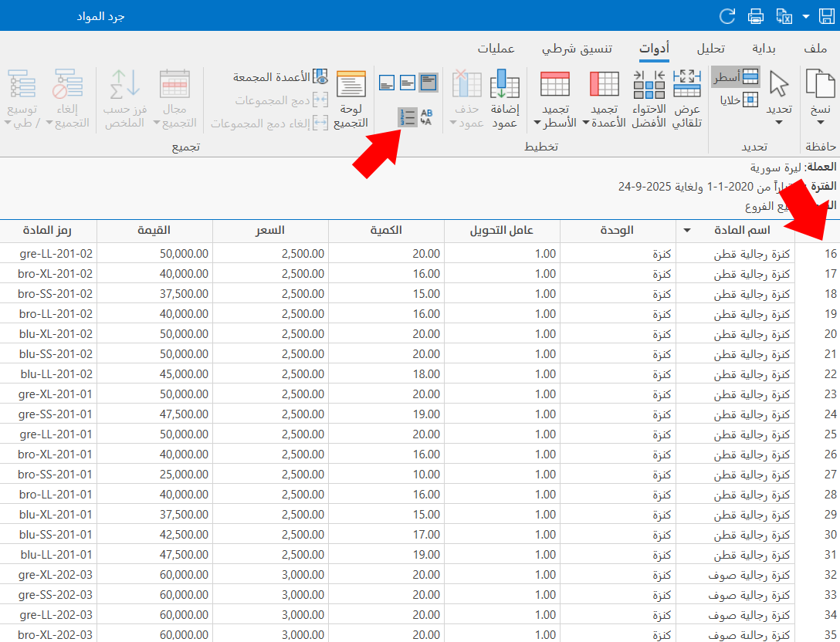Toggle grouped columns (الأعمدة المجمعة) visibility
This screenshot has width=840, height=642.
282,77
